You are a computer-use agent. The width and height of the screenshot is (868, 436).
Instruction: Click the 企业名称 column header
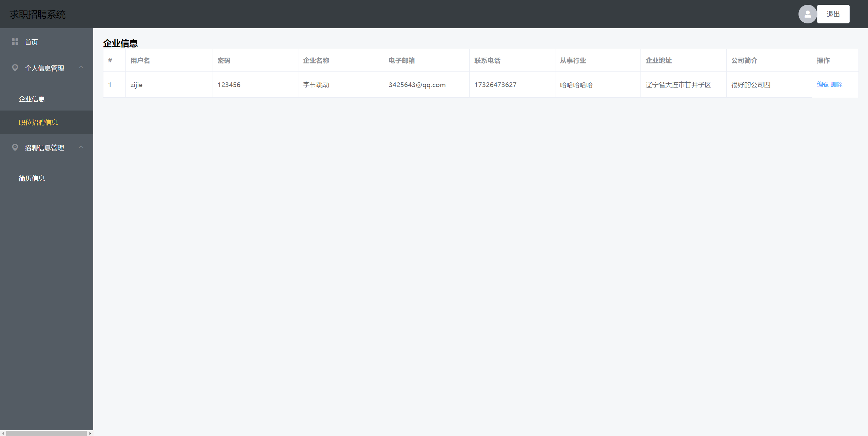click(316, 60)
